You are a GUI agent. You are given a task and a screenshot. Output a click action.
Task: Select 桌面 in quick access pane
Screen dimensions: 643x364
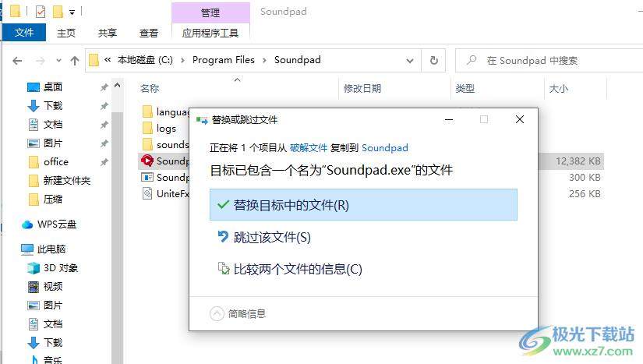(53, 87)
